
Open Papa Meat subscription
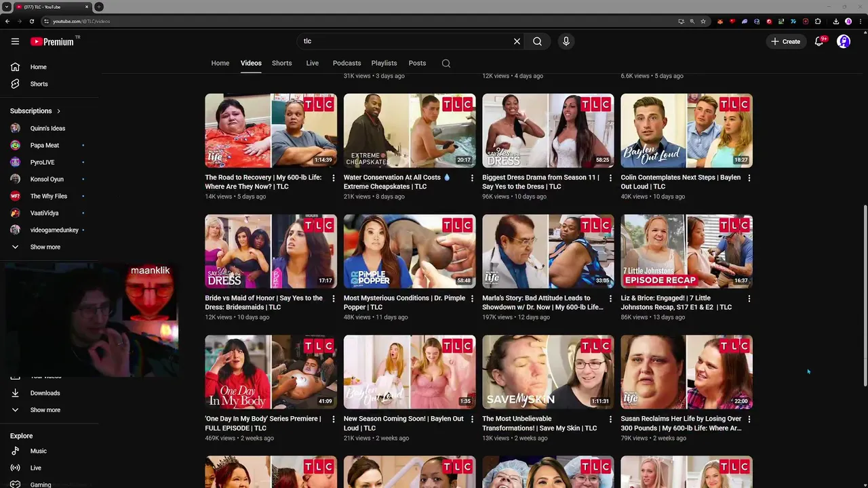45,145
